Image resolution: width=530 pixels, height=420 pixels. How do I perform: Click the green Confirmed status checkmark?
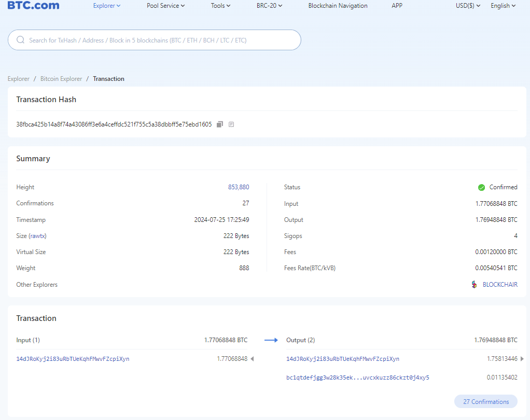[481, 187]
